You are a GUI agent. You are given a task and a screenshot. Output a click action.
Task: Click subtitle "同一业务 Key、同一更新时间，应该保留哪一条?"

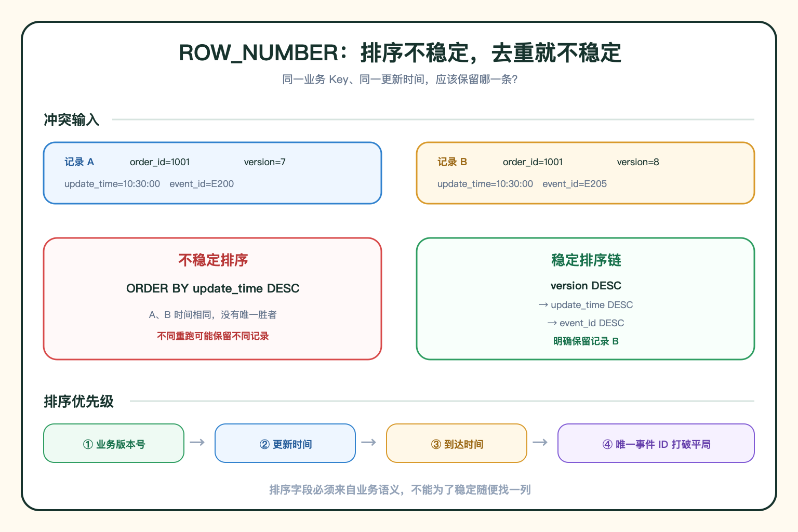[x=400, y=79]
